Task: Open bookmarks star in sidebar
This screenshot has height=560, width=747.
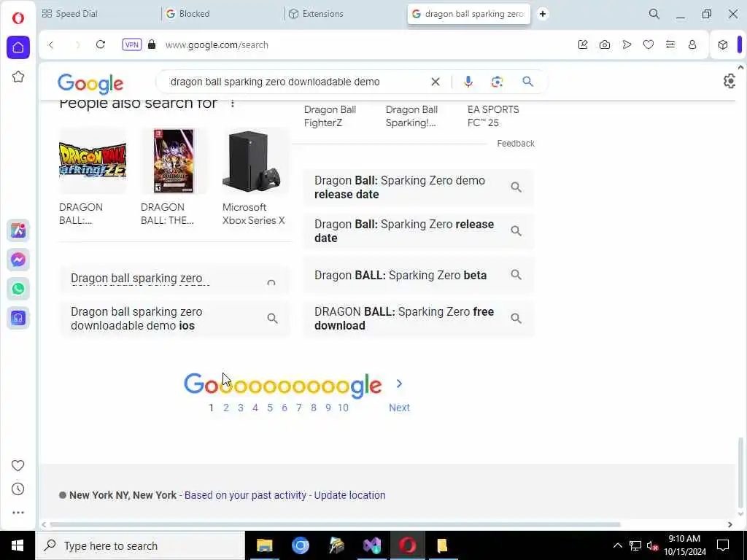Action: [18, 77]
